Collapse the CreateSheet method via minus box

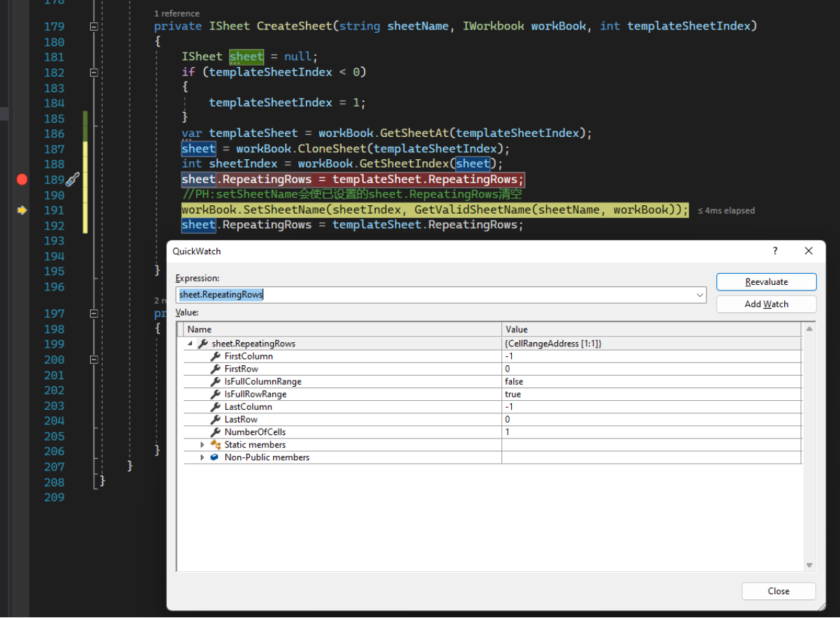94,25
